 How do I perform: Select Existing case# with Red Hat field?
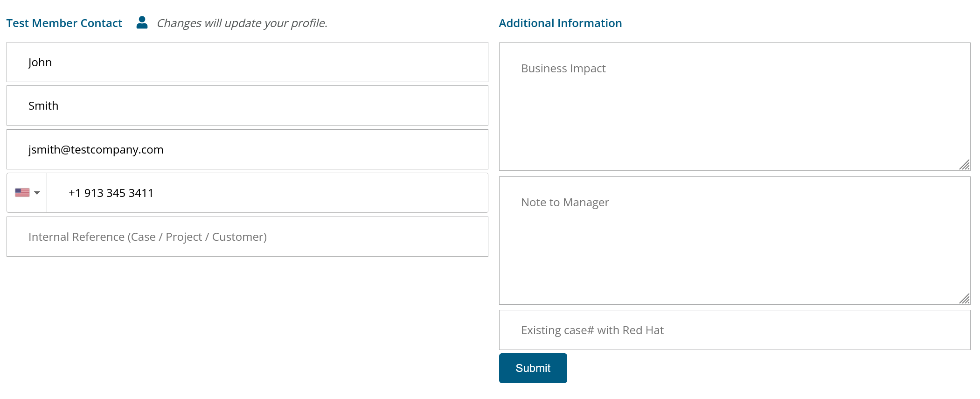click(734, 330)
